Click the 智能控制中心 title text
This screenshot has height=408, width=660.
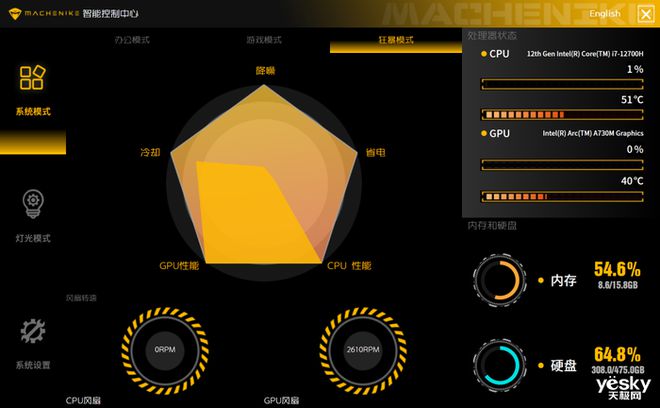click(x=110, y=13)
